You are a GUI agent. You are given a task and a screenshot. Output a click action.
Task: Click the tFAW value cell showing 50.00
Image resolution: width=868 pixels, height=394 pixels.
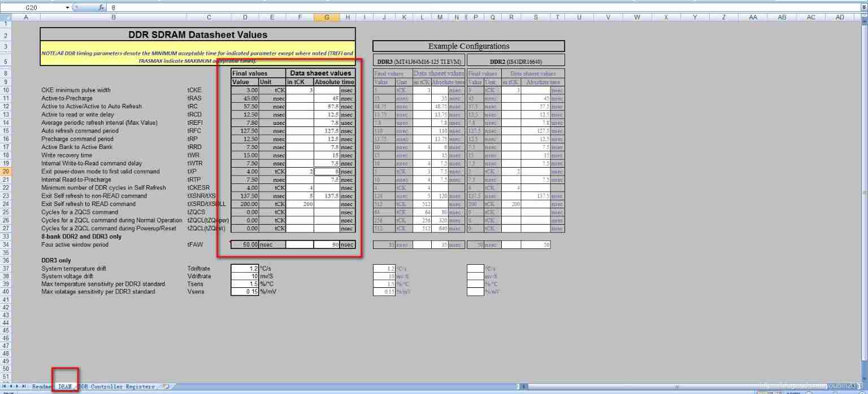245,245
